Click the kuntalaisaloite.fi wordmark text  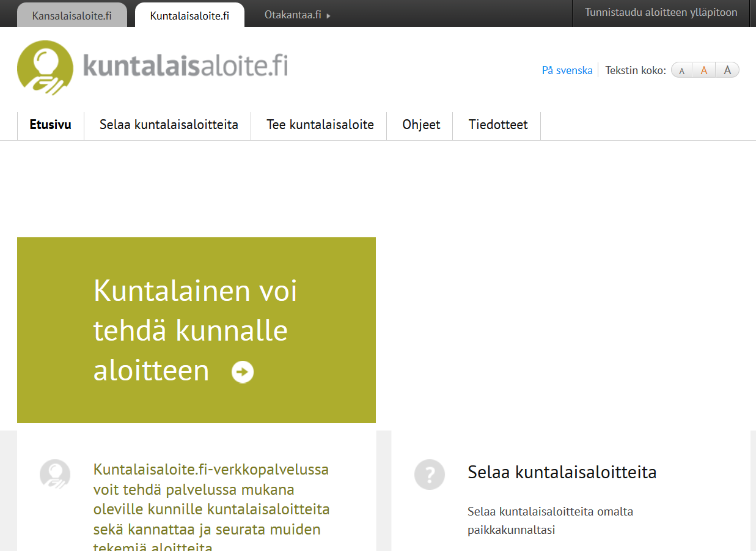(x=185, y=65)
